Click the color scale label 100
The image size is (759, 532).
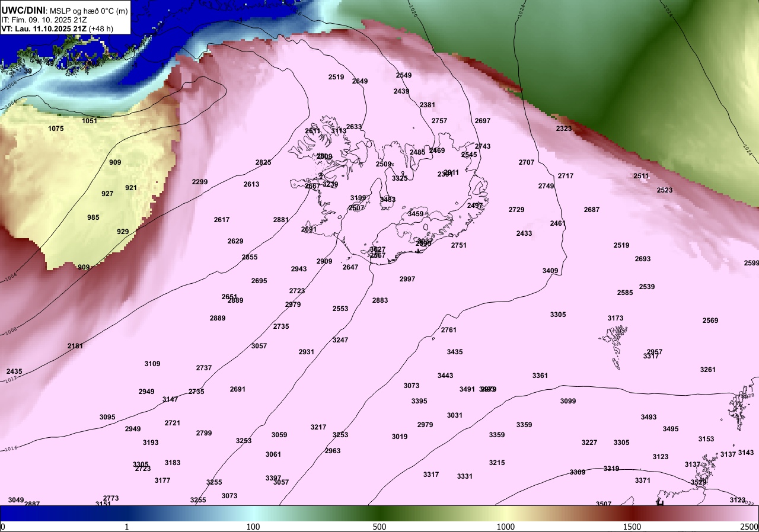click(x=253, y=527)
